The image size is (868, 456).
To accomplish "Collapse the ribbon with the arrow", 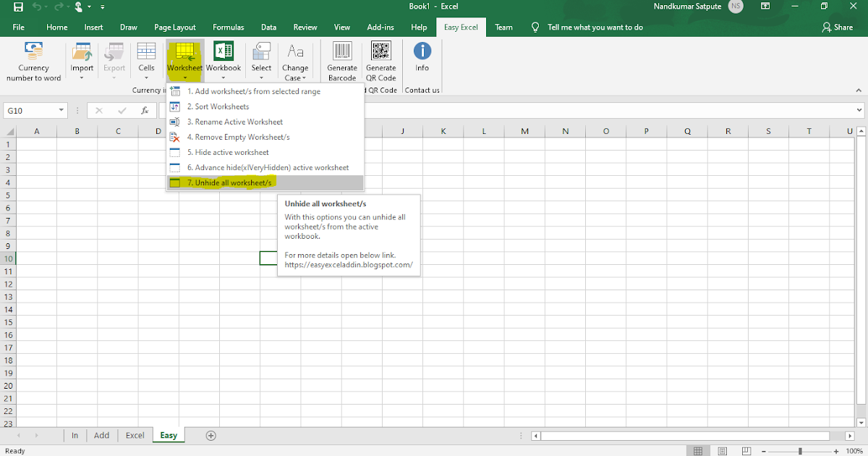I will pos(858,90).
